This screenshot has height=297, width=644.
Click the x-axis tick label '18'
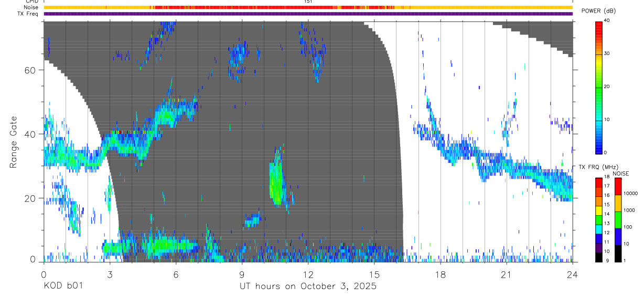pyautogui.click(x=440, y=274)
